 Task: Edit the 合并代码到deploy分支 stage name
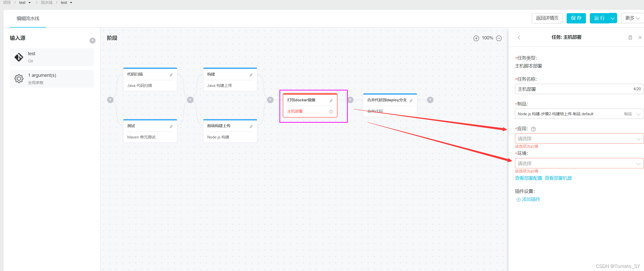[x=411, y=101]
